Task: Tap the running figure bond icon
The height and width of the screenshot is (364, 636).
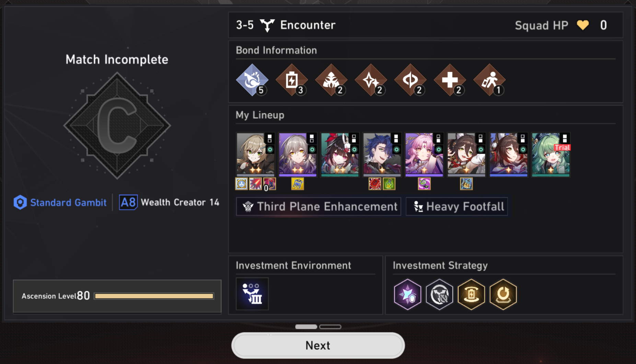Action: click(x=489, y=80)
